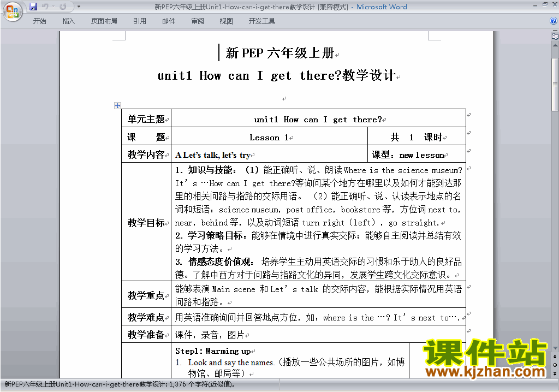Viewport: 559px width, 392px height.
Task: Click the '共 1 课时' cell
Action: click(417, 137)
